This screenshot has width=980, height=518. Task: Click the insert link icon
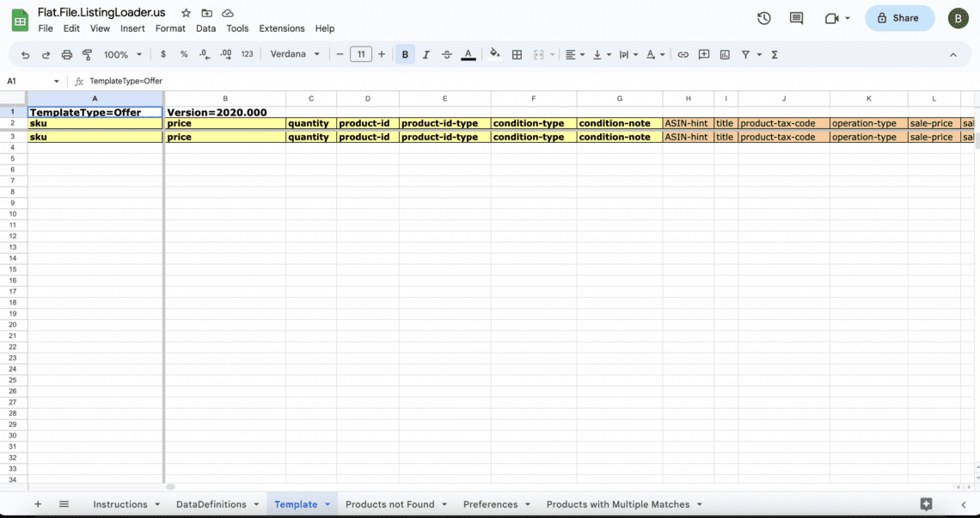(683, 54)
